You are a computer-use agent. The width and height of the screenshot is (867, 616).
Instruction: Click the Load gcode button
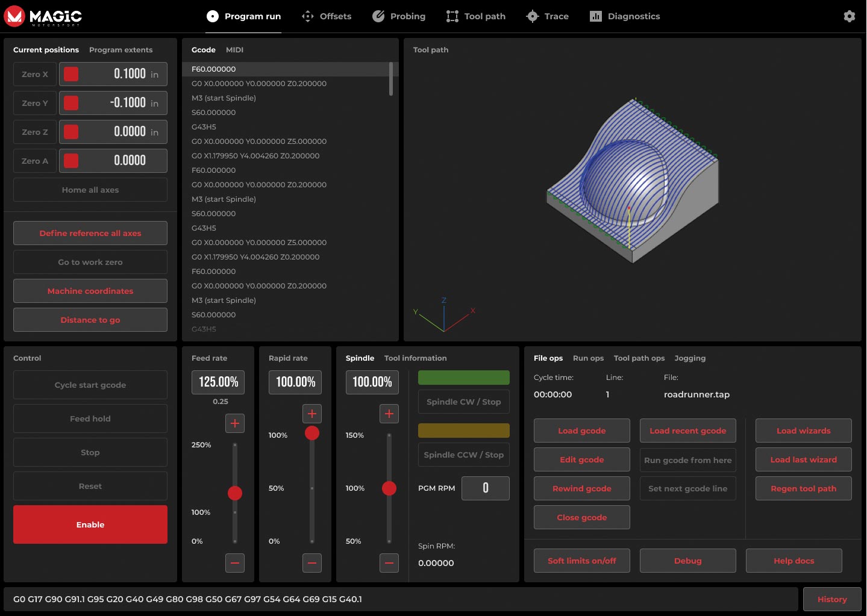[x=581, y=431]
